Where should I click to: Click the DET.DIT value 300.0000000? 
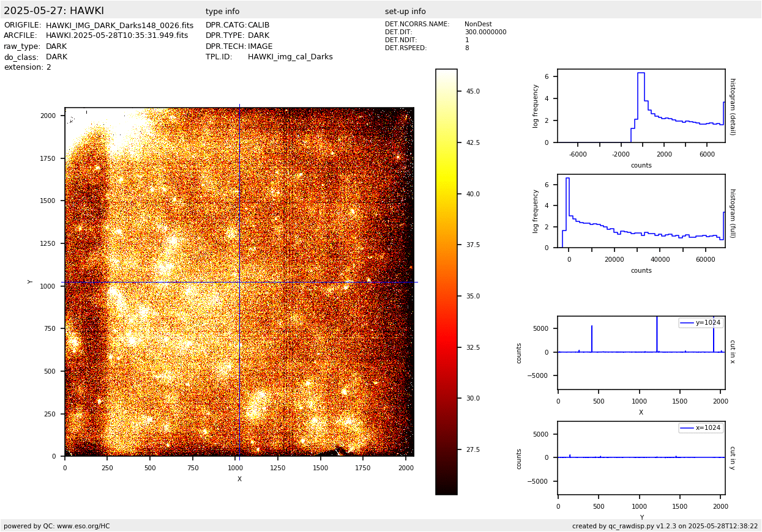(485, 32)
